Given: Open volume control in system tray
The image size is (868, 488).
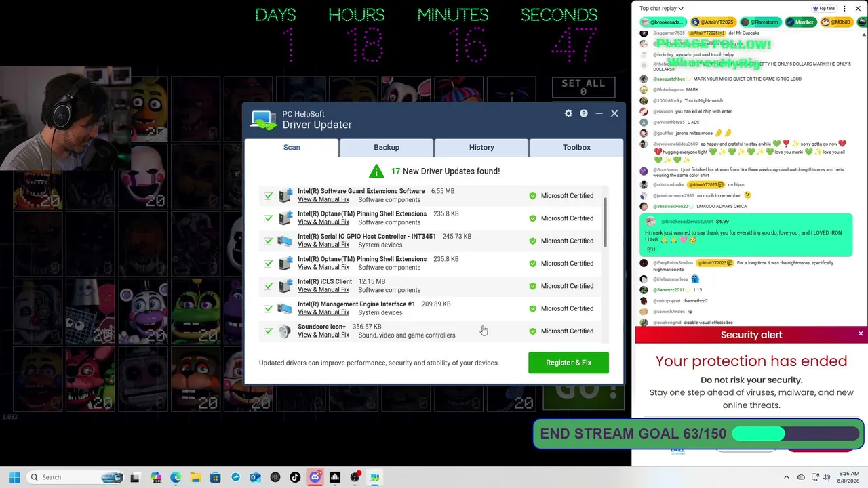Looking at the screenshot, I should (x=827, y=477).
